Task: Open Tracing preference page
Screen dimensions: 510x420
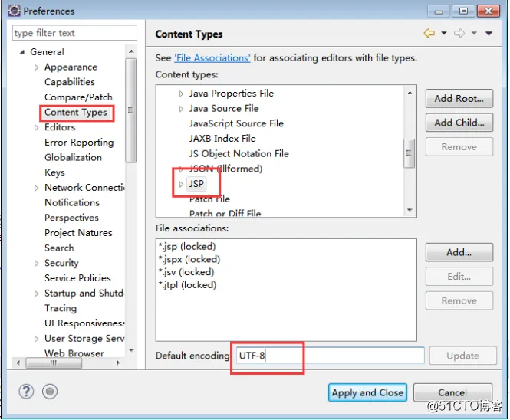Action: (61, 309)
